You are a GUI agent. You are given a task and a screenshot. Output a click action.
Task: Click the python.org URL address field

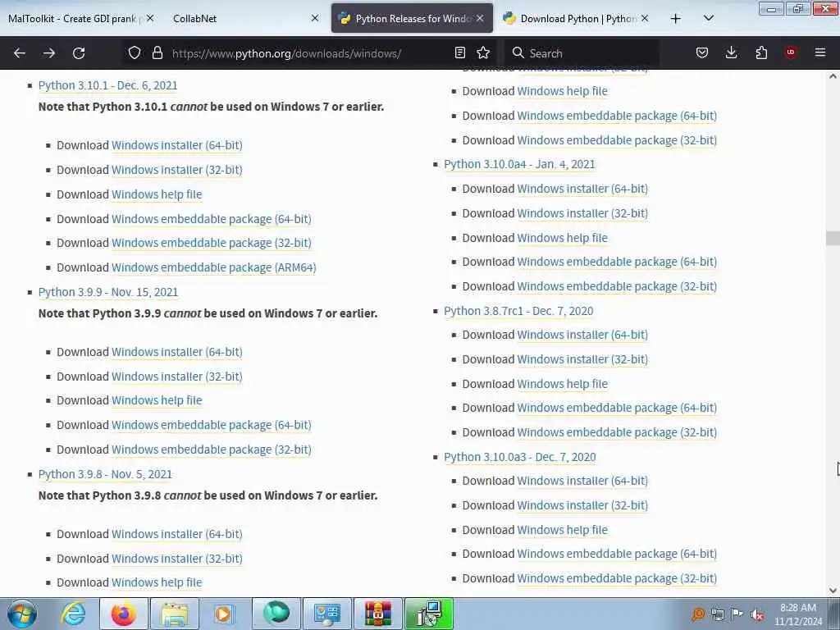[x=308, y=53]
